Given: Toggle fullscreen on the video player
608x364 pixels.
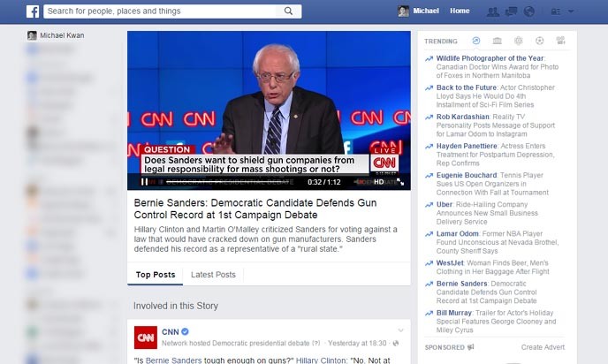Looking at the screenshot, I should [400, 182].
